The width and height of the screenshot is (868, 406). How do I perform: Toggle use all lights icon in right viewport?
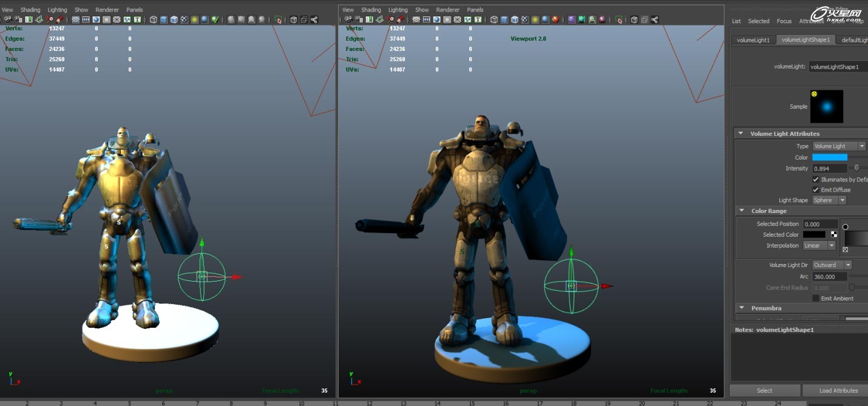click(x=535, y=19)
